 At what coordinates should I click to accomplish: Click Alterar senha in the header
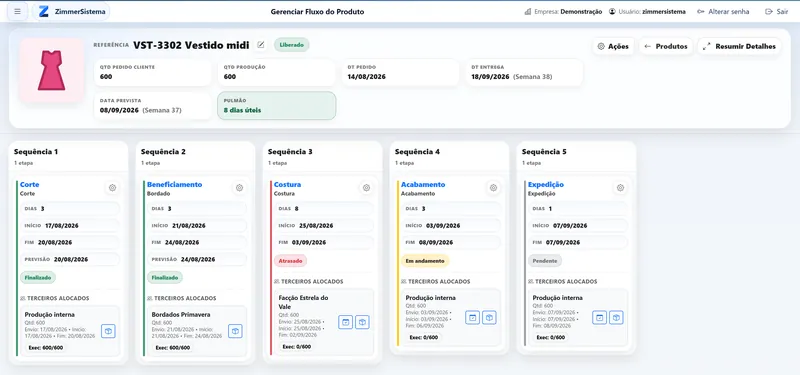pos(723,12)
